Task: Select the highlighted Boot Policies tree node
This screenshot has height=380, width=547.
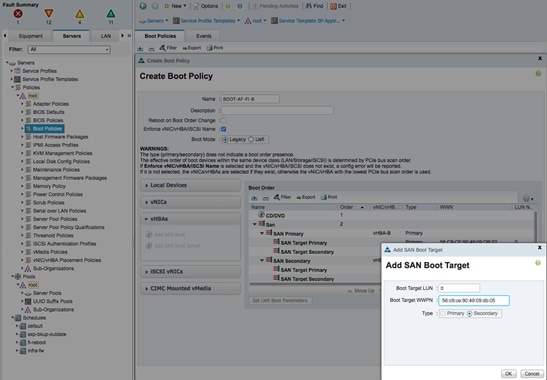Action: (x=44, y=129)
